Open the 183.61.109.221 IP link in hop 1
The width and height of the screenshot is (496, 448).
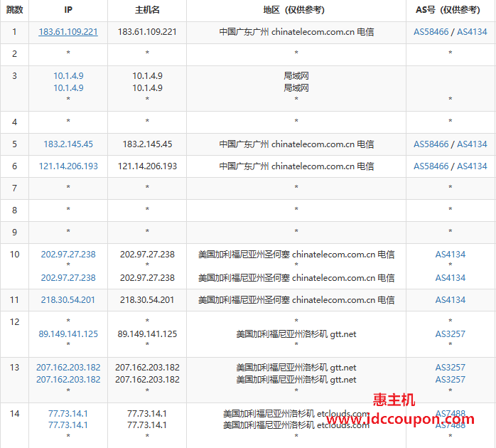pos(68,32)
